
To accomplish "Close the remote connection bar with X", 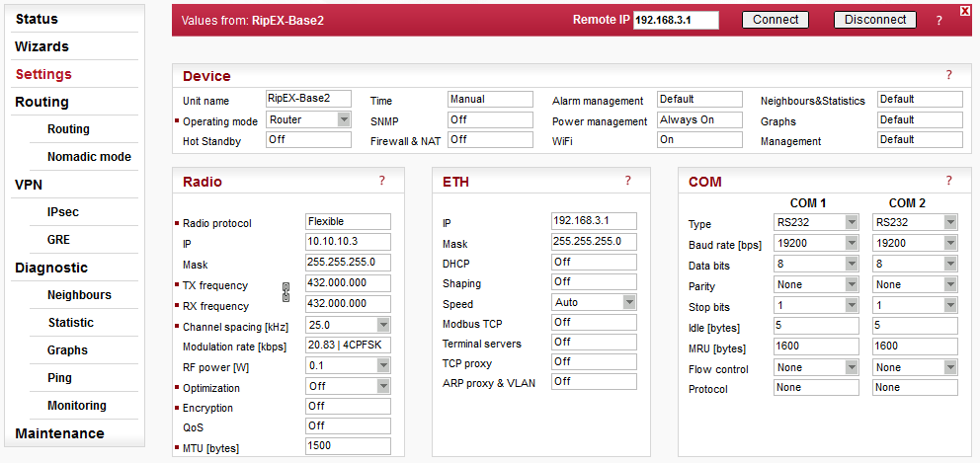I will pos(965,10).
